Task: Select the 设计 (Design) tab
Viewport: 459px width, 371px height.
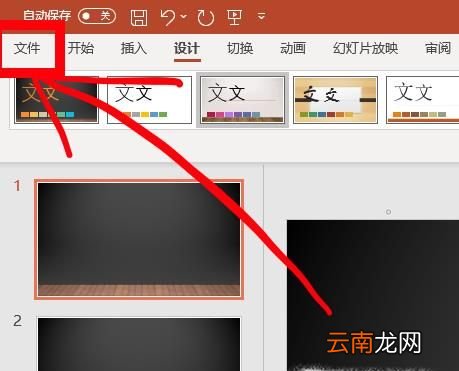Action: [x=187, y=49]
